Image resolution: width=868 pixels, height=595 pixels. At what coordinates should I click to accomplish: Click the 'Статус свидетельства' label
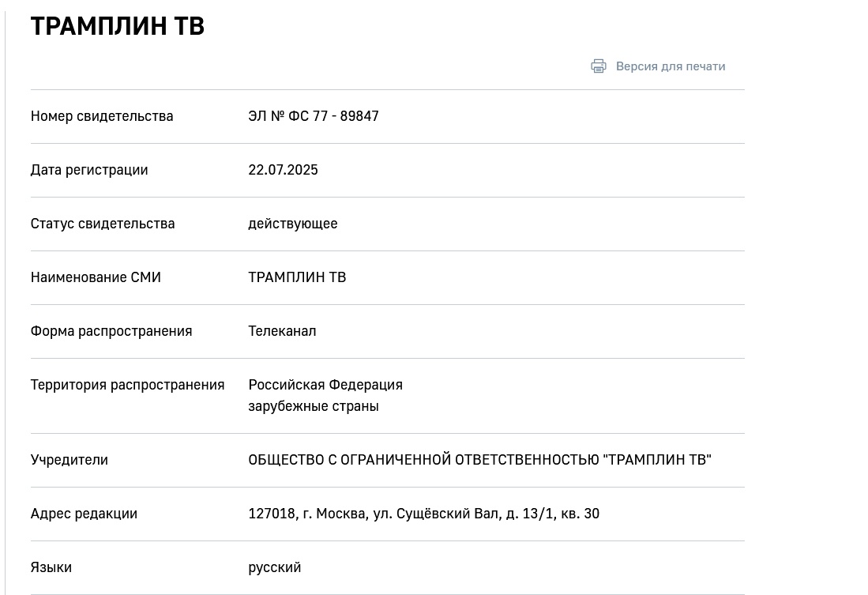tap(103, 224)
